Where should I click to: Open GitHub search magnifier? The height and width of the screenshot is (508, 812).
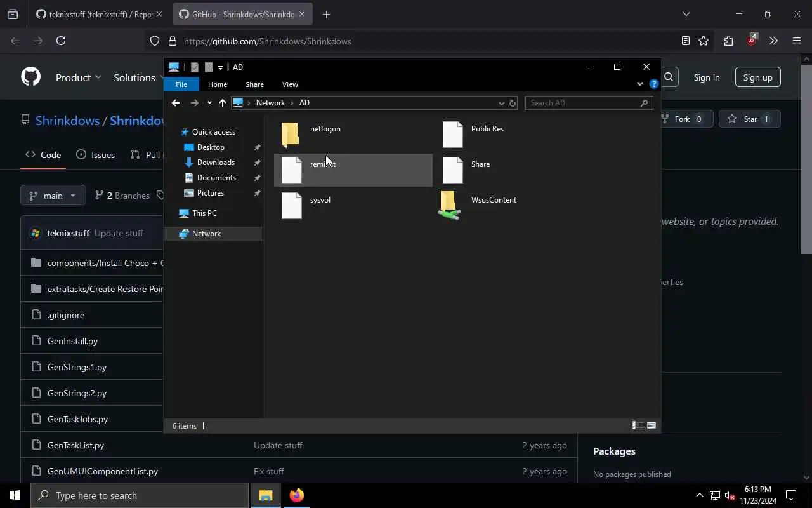669,77
